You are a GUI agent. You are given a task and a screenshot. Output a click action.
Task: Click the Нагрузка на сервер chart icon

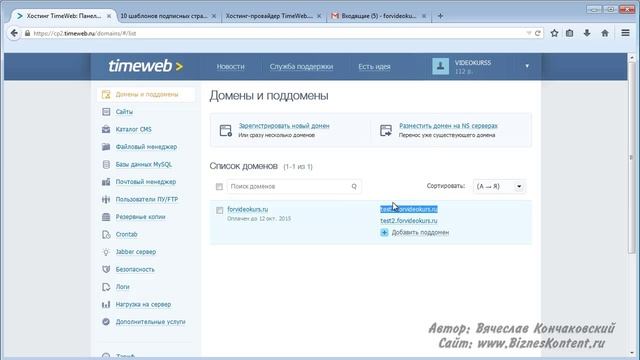pos(106,304)
